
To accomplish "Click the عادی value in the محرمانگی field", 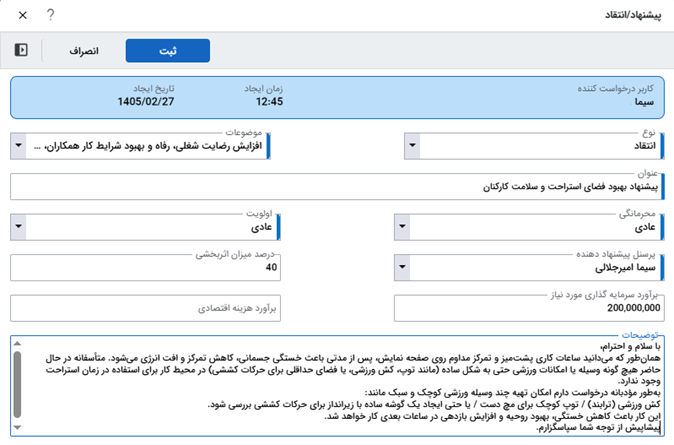I will point(645,227).
